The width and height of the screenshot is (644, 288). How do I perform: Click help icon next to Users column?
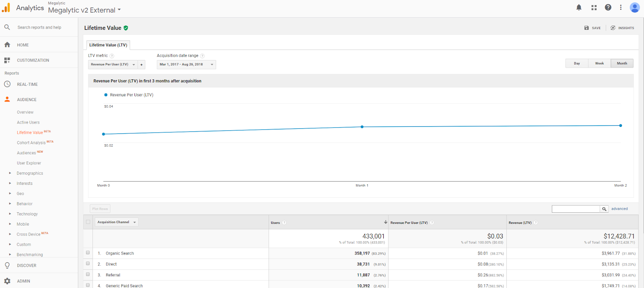coord(284,222)
